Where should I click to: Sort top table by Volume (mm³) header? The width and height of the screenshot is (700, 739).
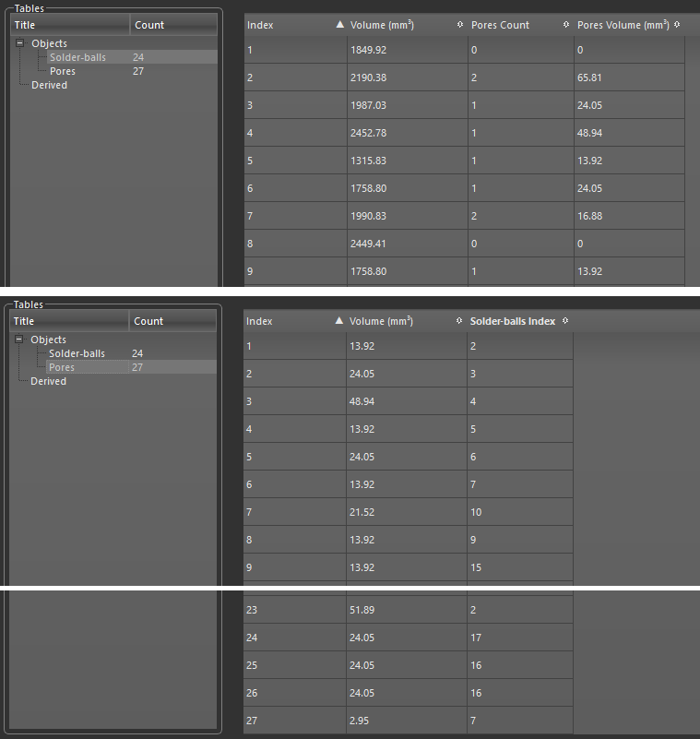408,25
